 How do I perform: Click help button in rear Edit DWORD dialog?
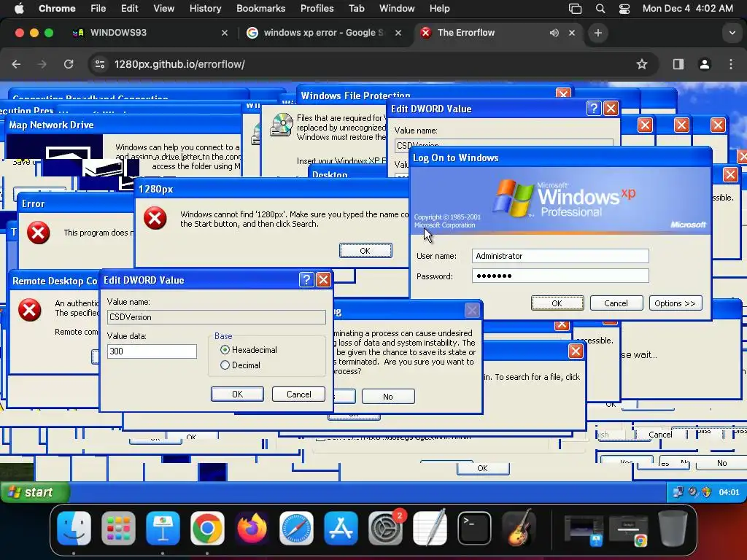pos(594,108)
